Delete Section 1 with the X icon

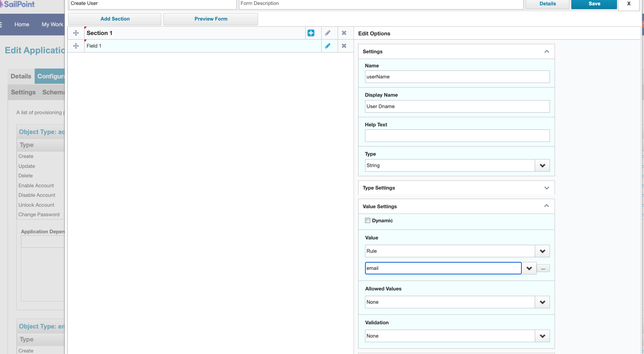(344, 33)
